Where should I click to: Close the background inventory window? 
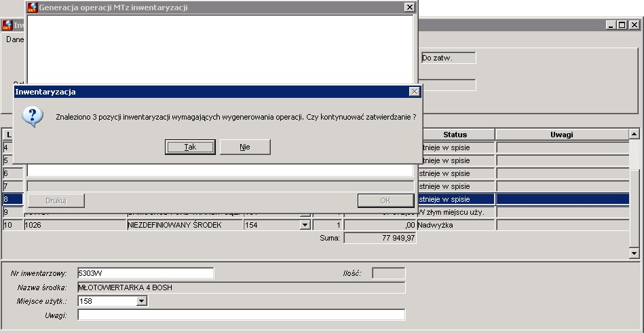tap(634, 25)
